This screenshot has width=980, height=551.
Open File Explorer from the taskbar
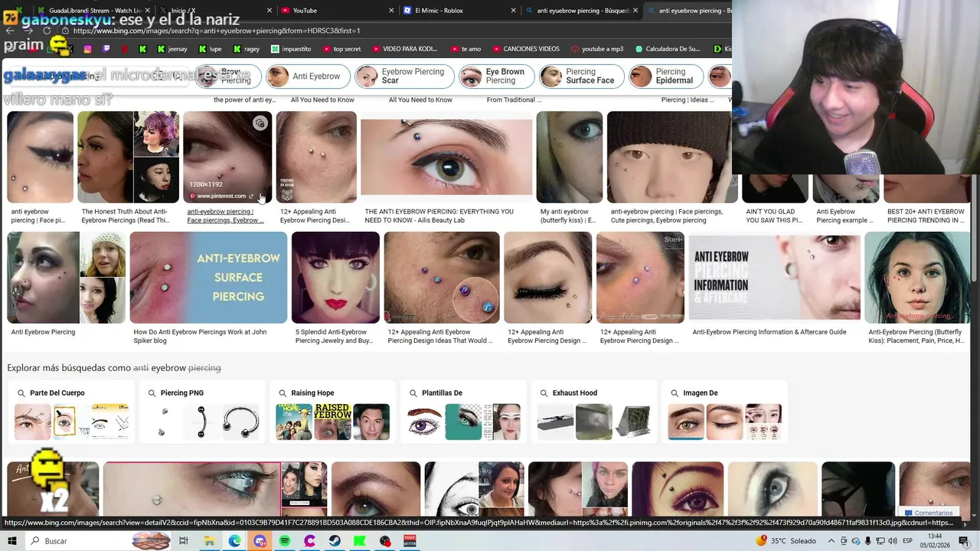209,541
